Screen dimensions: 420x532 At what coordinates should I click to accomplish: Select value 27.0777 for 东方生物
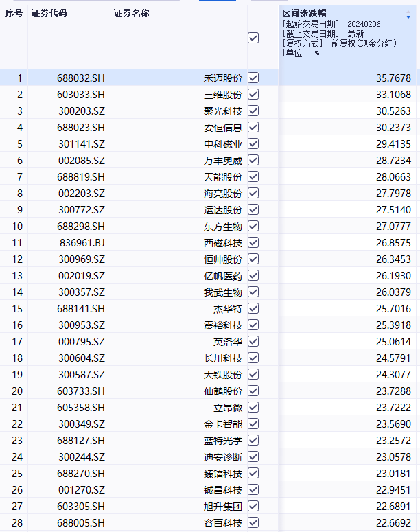click(x=393, y=227)
